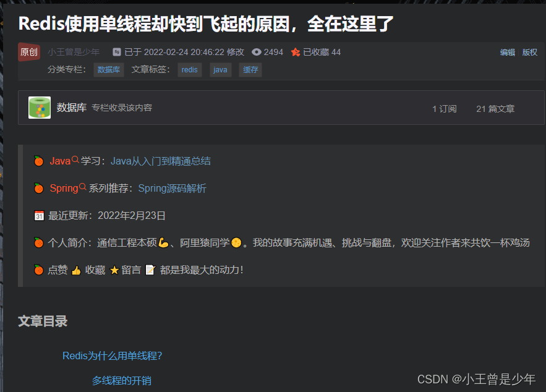Viewport: 546px width, 392px height.
Task: Open author profile 小王曾是少年
Action: click(x=74, y=53)
